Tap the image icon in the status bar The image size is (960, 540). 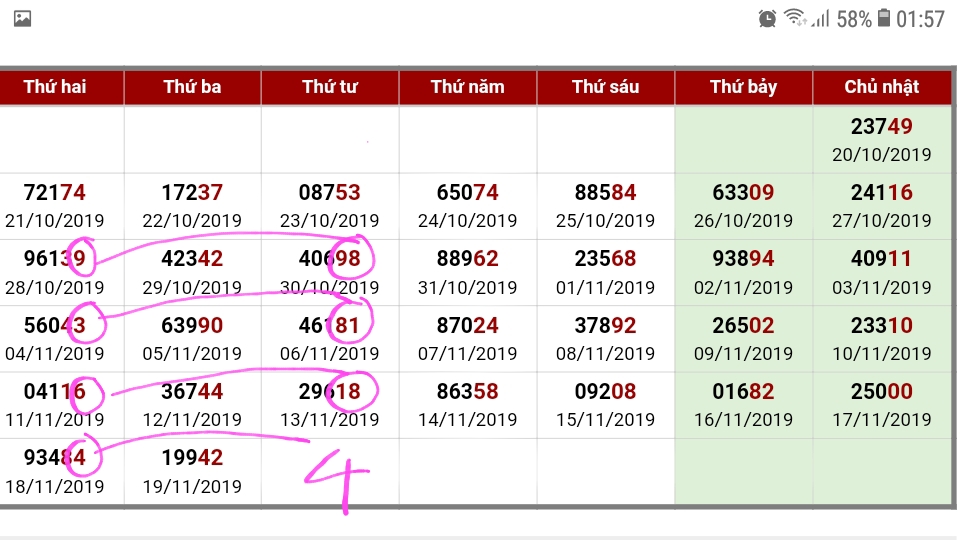pos(22,18)
